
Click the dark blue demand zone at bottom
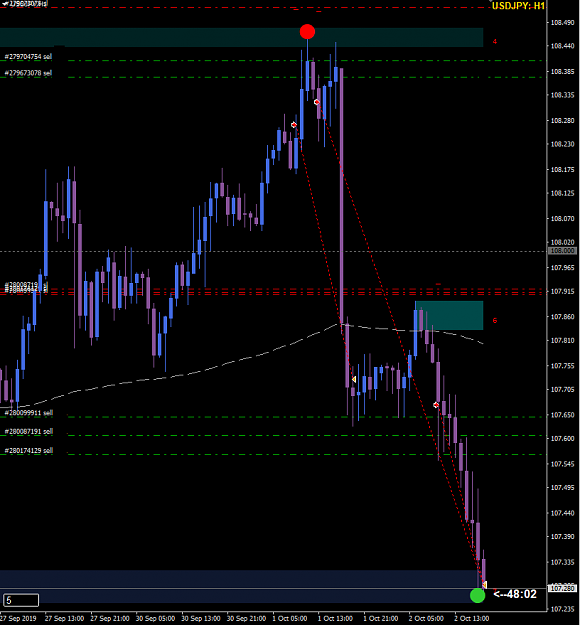(x=239, y=586)
